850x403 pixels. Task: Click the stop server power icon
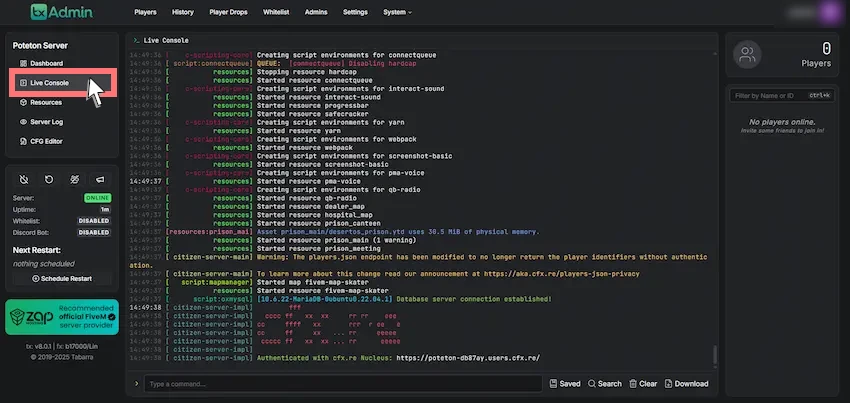[24, 180]
